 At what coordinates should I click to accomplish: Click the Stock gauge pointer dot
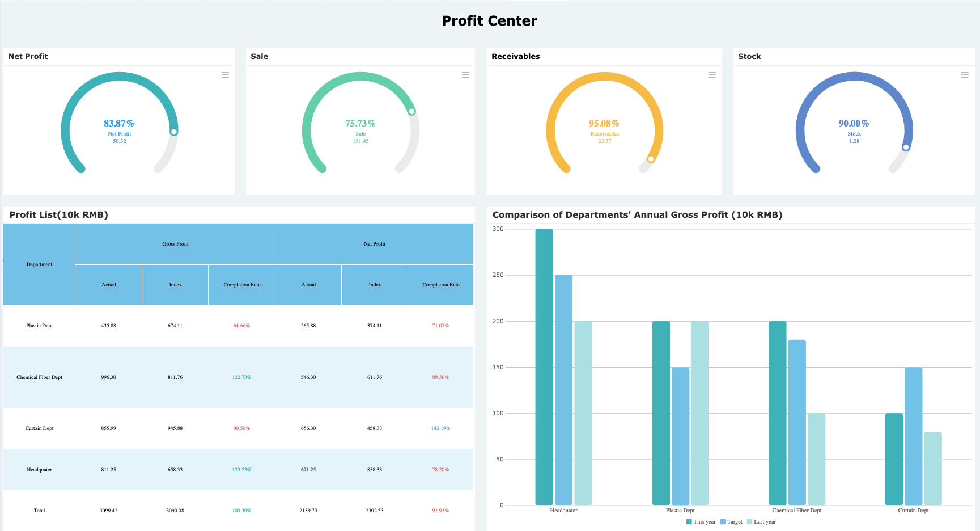coord(906,147)
